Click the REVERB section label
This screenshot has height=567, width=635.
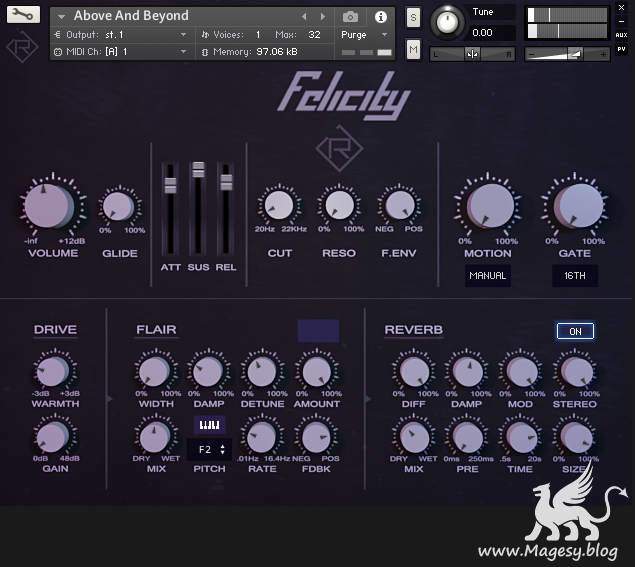pos(413,330)
